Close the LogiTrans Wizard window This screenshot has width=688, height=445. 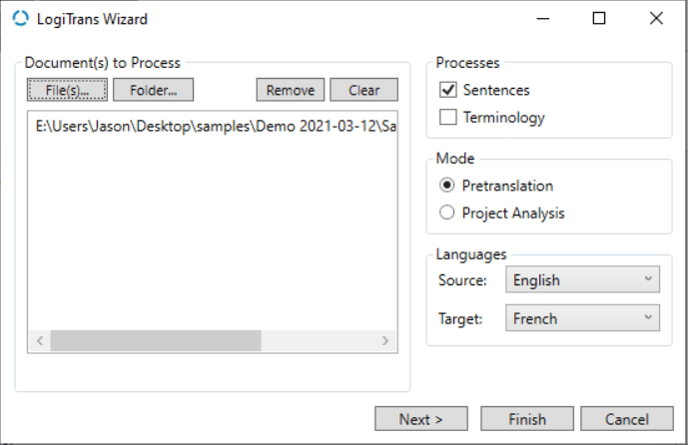[x=656, y=18]
